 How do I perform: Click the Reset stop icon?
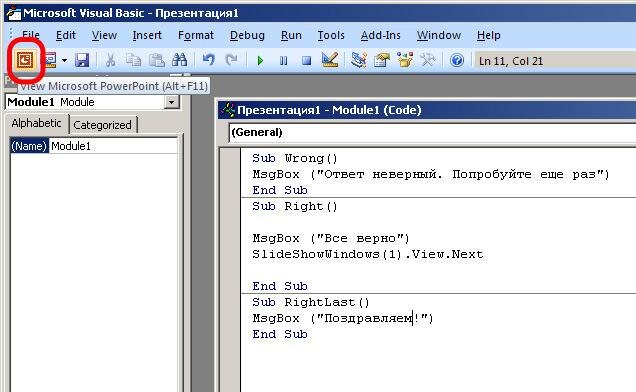pos(307,61)
